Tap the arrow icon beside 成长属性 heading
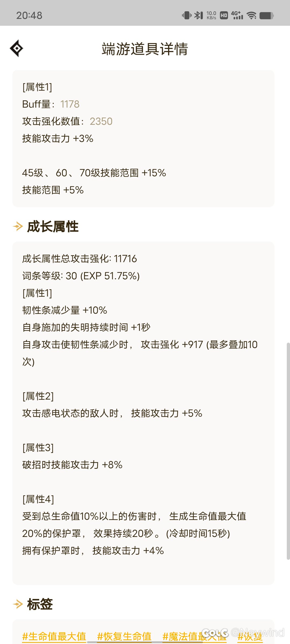 18,226
